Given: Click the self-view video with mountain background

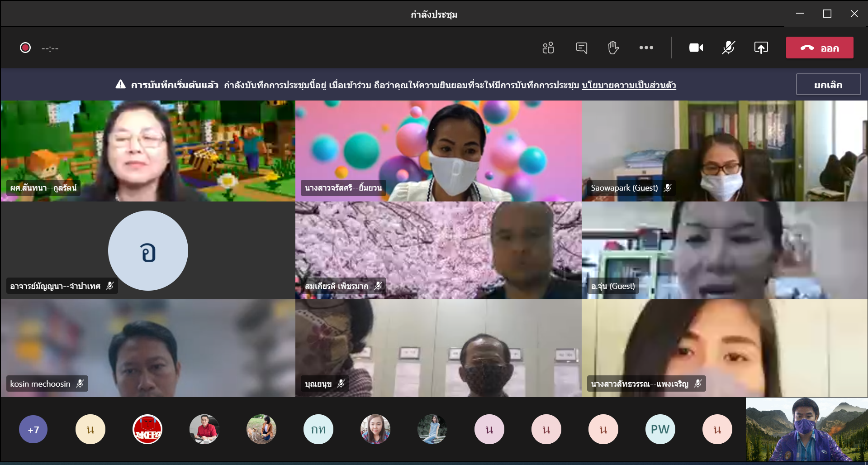Looking at the screenshot, I should coord(806,429).
